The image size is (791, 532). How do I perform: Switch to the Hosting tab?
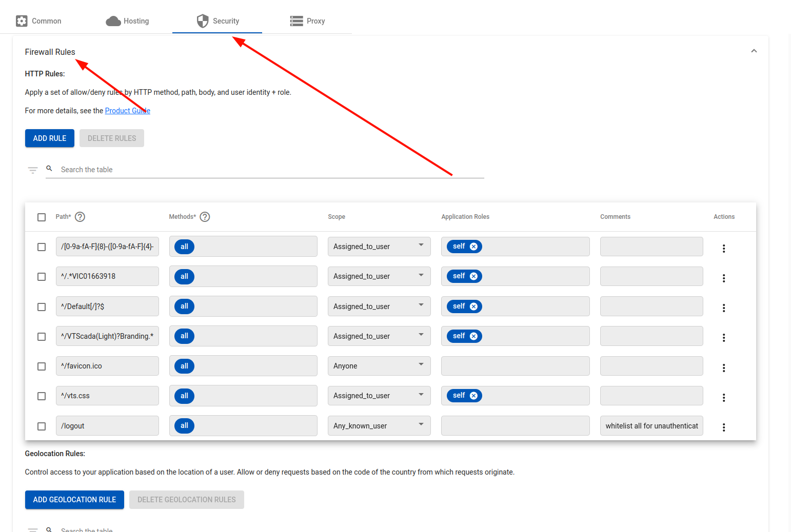127,21
